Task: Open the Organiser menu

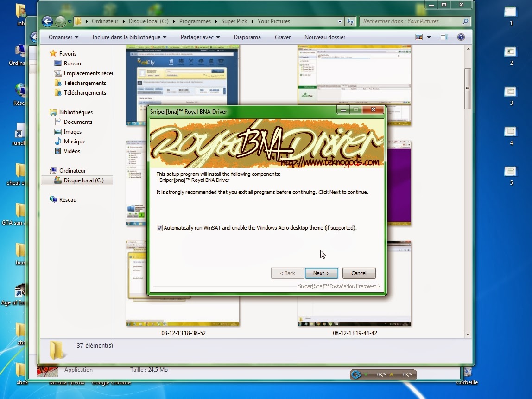Action: 63,37
